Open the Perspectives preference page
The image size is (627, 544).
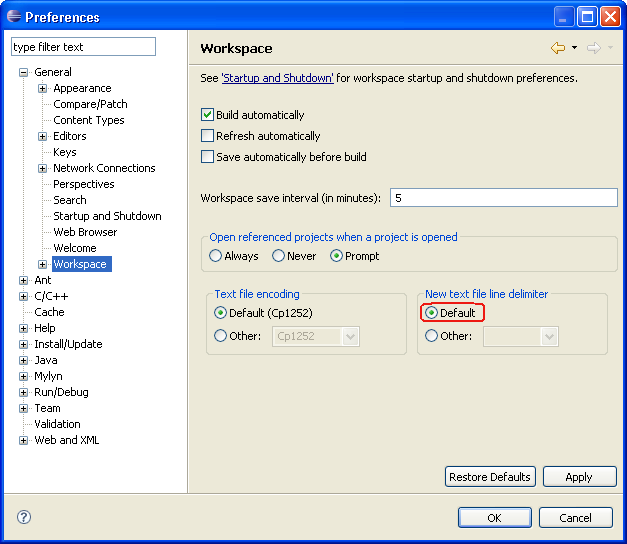[x=84, y=184]
